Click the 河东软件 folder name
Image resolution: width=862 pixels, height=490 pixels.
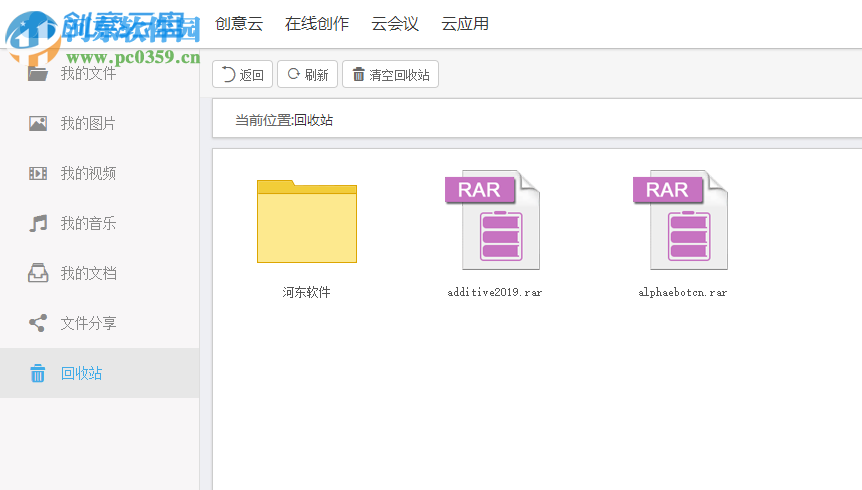[x=306, y=292]
